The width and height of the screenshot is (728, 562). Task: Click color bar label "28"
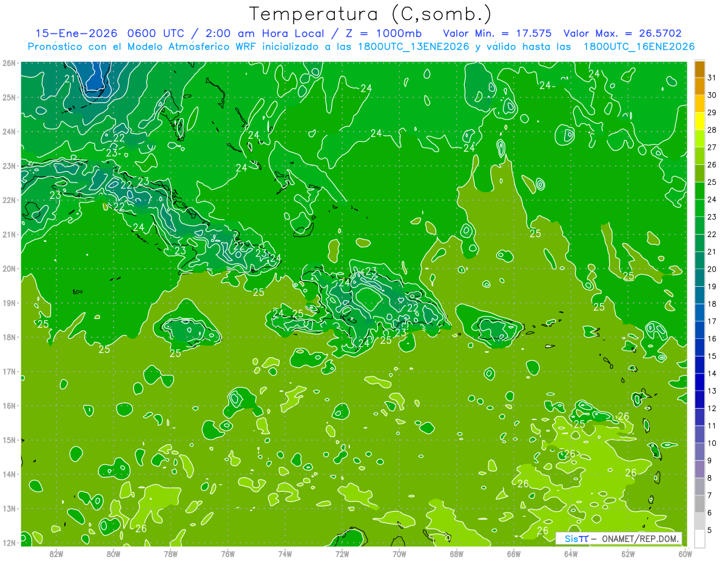(712, 130)
